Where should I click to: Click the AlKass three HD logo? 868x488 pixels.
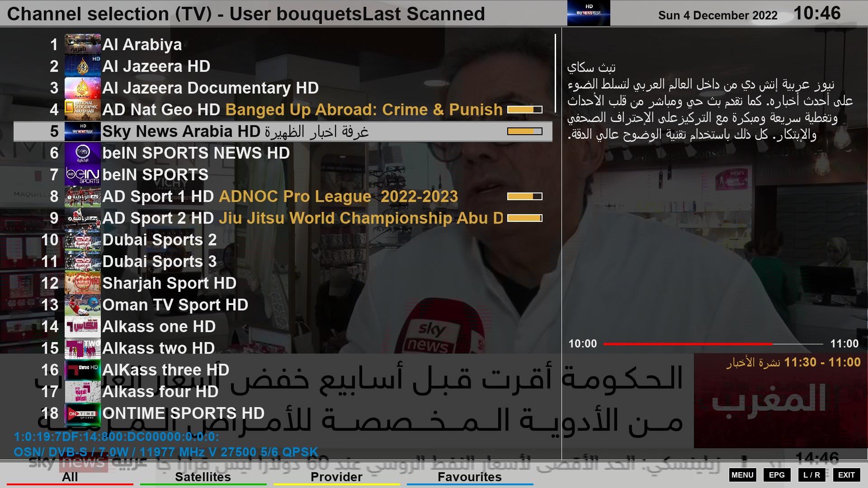(x=83, y=370)
